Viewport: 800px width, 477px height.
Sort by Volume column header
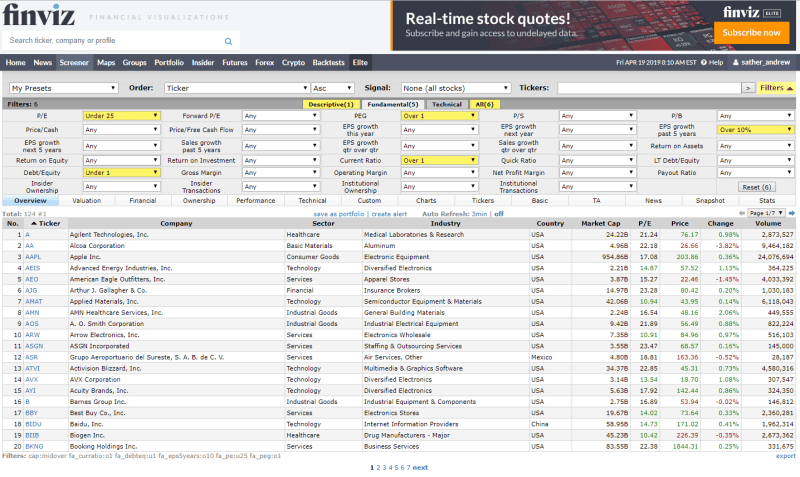click(768, 223)
